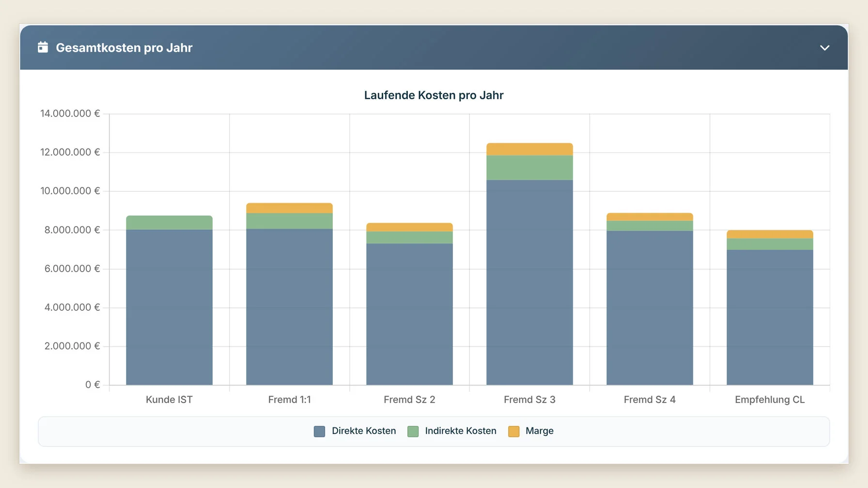Select the Kunde IST direct costs bar
Viewport: 868px width, 488px height.
pos(169,307)
